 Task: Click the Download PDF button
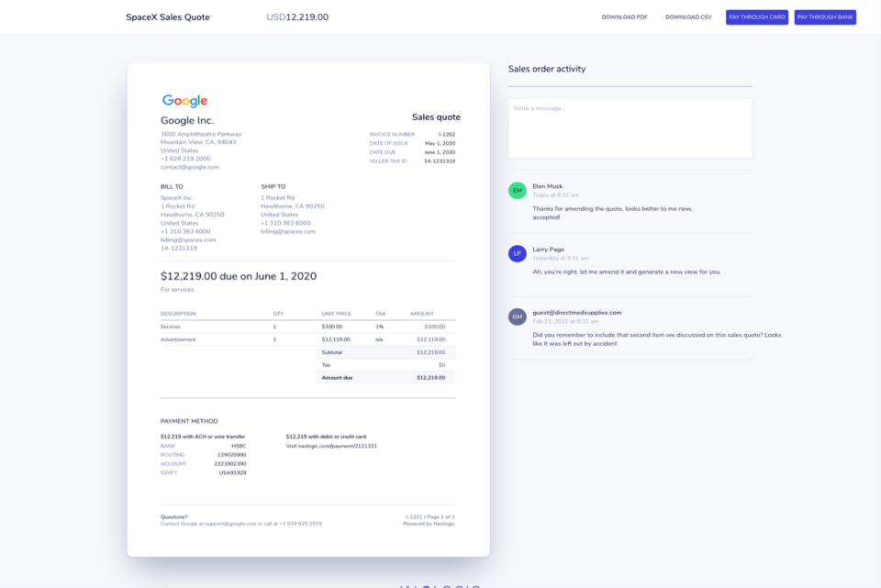tap(624, 17)
